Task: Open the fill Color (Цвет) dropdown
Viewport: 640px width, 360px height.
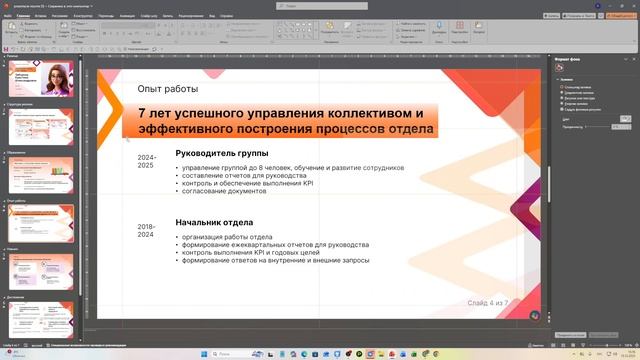Action: [625, 119]
